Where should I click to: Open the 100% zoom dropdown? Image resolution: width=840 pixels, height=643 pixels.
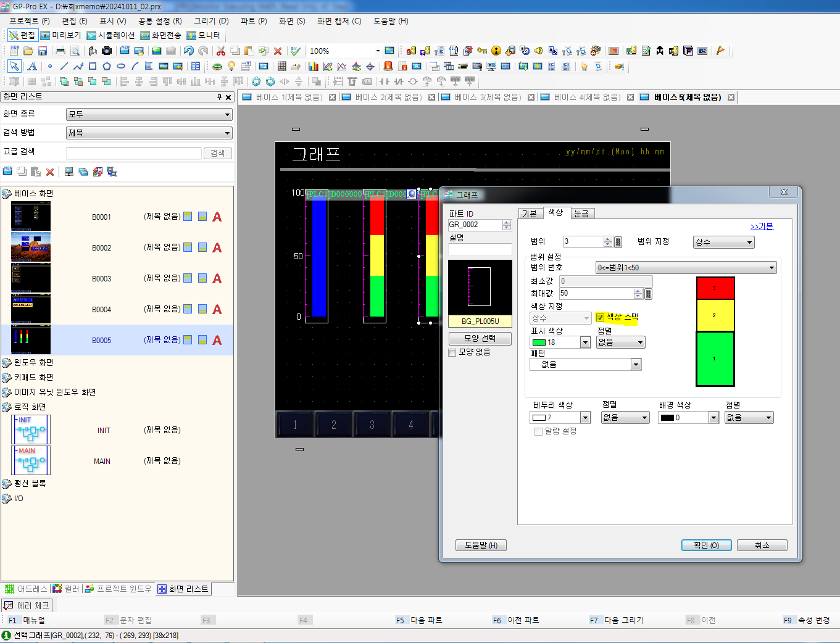pos(378,51)
